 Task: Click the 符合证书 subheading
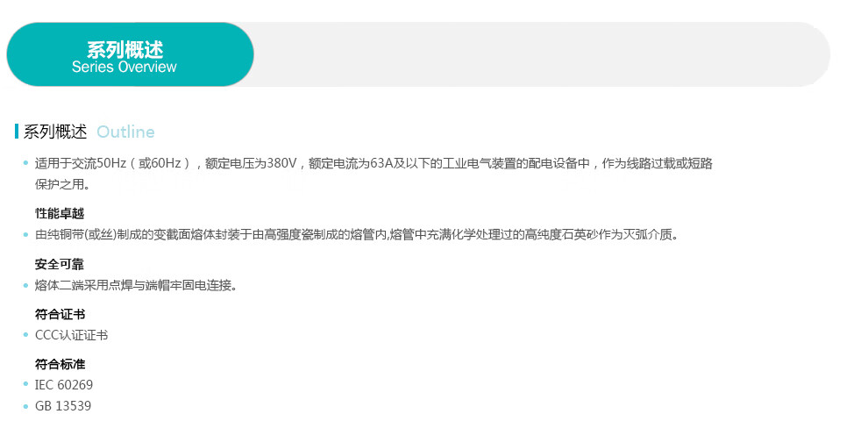tap(60, 315)
